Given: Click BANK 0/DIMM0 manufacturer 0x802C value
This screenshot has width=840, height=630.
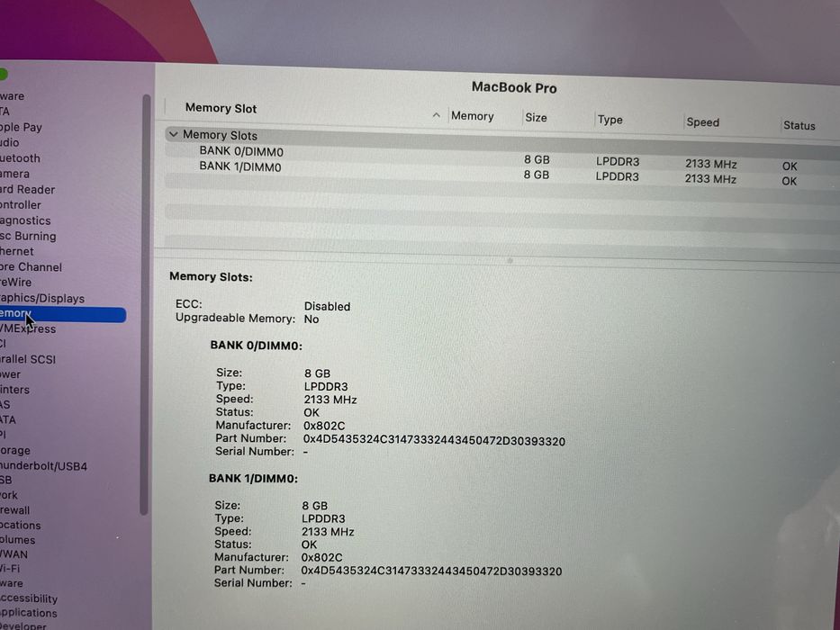Looking at the screenshot, I should click(324, 426).
